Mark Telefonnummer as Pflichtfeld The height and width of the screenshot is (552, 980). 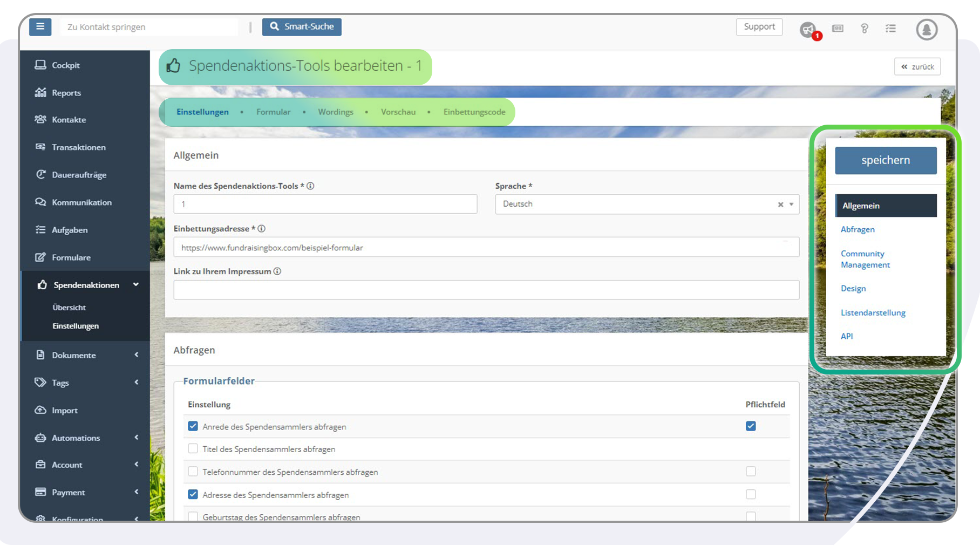(751, 472)
